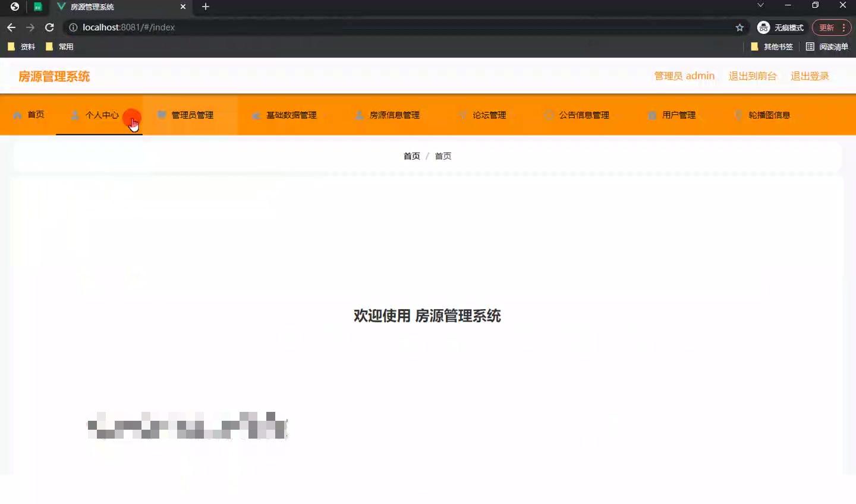Viewport: 856px width, 504px height.
Task: Click the 首页 home icon
Action: tap(17, 115)
